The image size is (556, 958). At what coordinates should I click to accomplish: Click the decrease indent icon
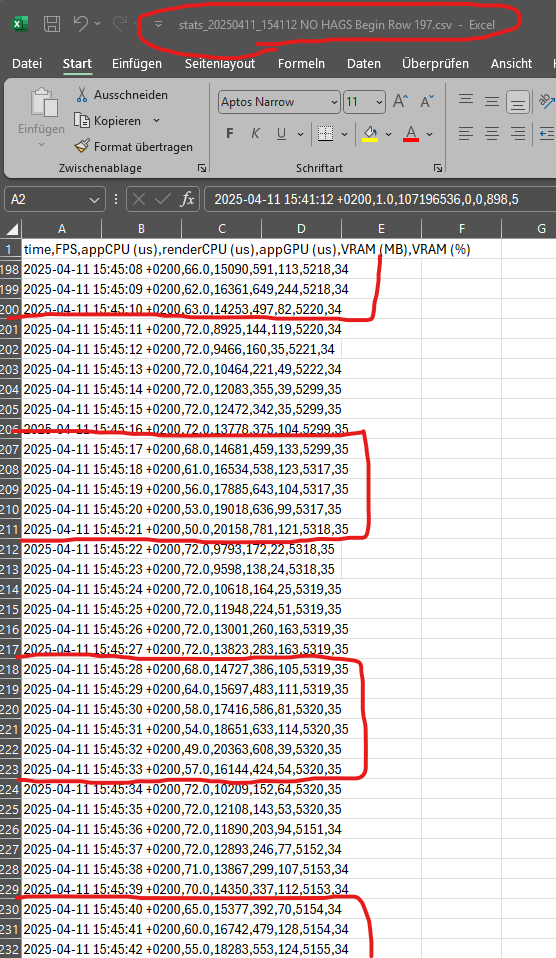coord(547,133)
